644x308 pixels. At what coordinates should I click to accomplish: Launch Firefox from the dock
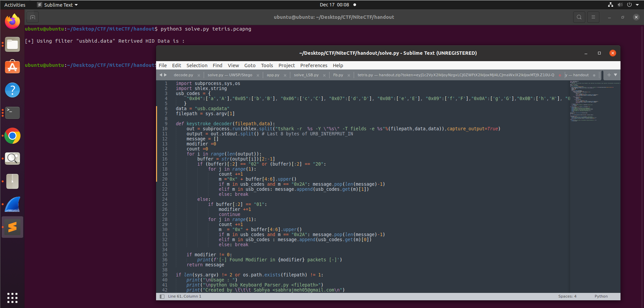12,21
